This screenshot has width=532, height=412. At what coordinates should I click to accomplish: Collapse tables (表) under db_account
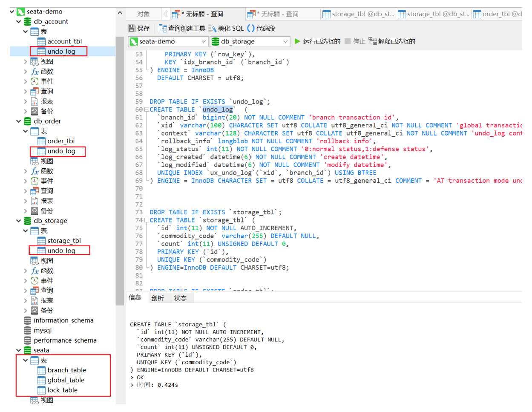(x=26, y=32)
